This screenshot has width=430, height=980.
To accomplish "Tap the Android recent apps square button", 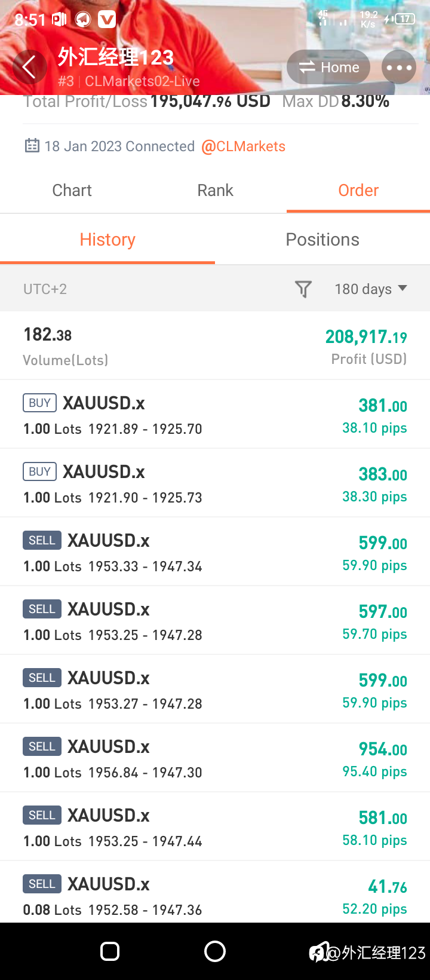I will [x=110, y=951].
